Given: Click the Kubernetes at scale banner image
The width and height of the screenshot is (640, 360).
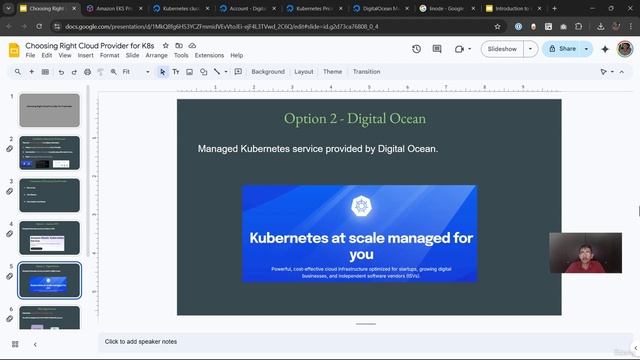Looking at the screenshot, I should 359,234.
